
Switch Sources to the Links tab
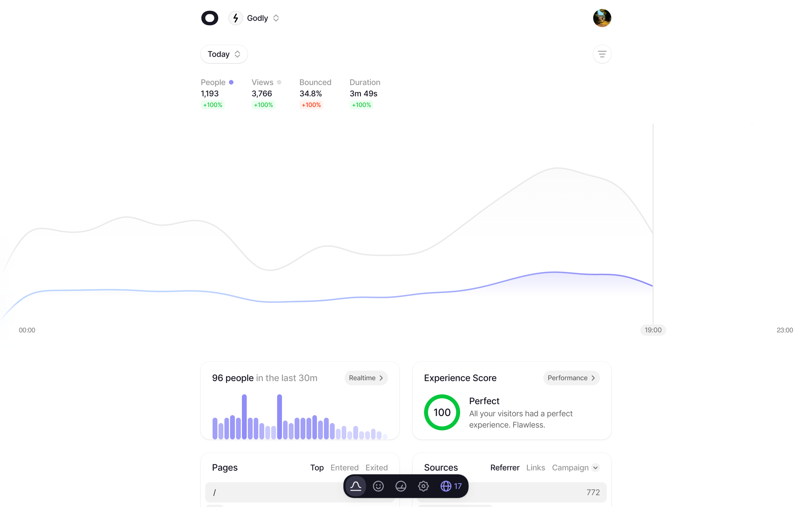coord(535,468)
